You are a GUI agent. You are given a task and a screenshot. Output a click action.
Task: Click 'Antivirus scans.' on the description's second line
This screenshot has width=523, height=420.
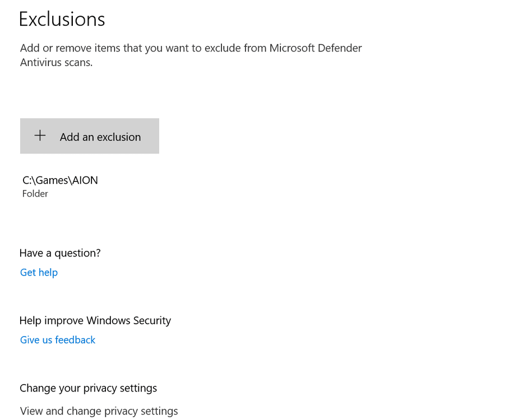56,63
